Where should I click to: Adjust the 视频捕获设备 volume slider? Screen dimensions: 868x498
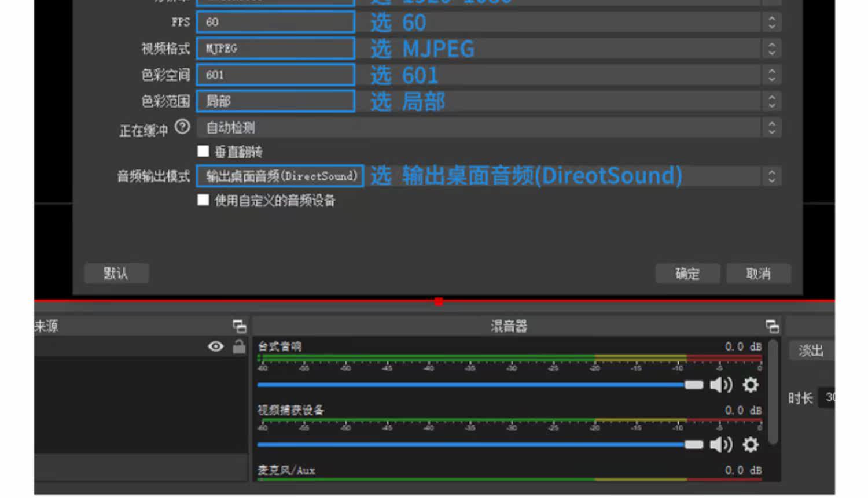(x=480, y=444)
